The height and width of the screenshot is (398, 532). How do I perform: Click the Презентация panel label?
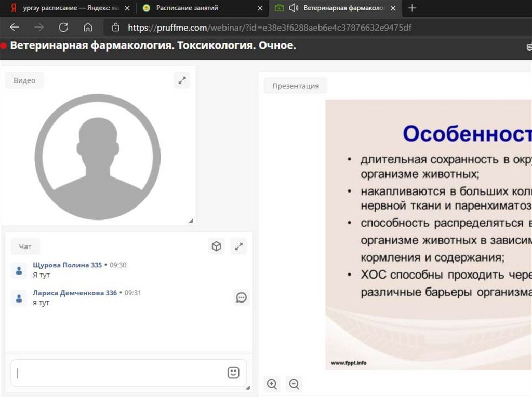pyautogui.click(x=295, y=86)
